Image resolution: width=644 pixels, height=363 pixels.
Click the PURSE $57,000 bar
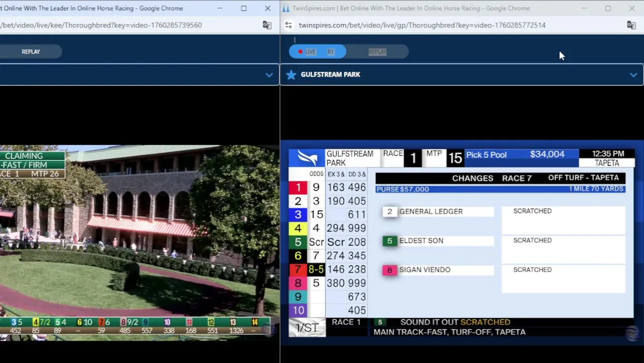[500, 189]
